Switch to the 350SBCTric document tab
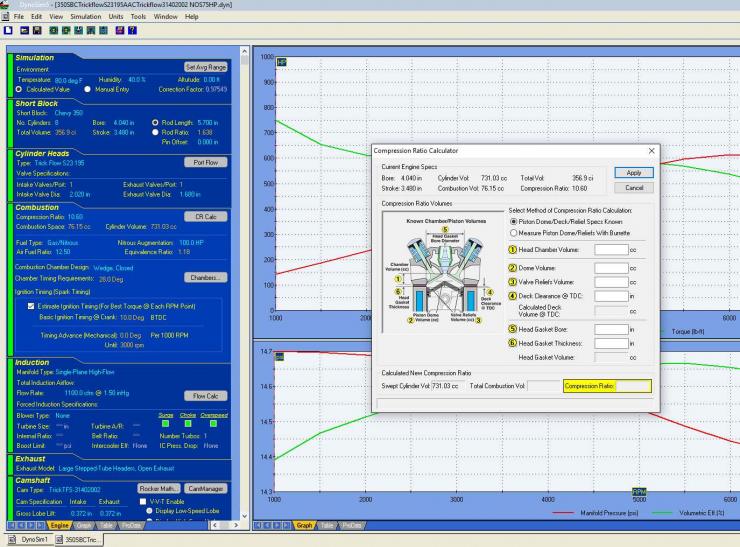 point(78,539)
